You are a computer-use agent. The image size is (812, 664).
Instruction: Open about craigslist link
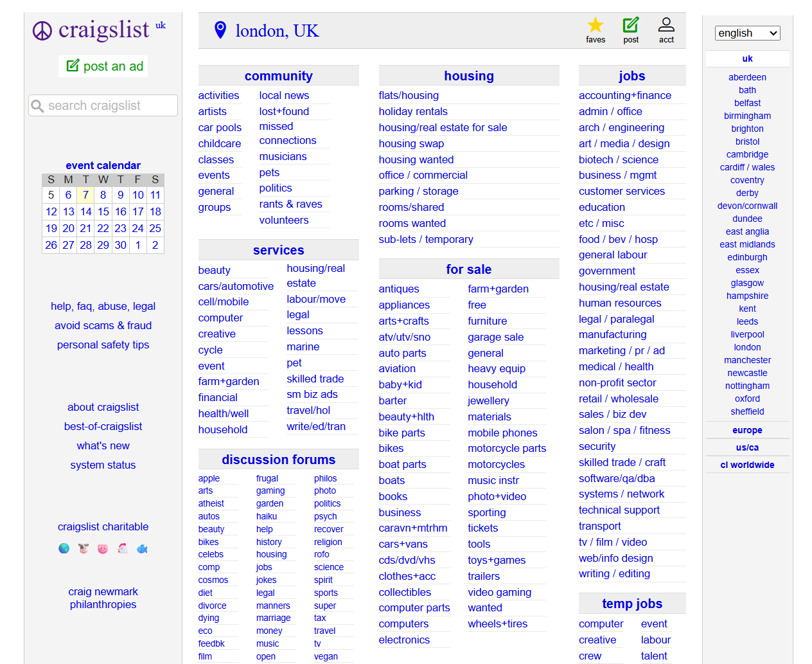103,407
